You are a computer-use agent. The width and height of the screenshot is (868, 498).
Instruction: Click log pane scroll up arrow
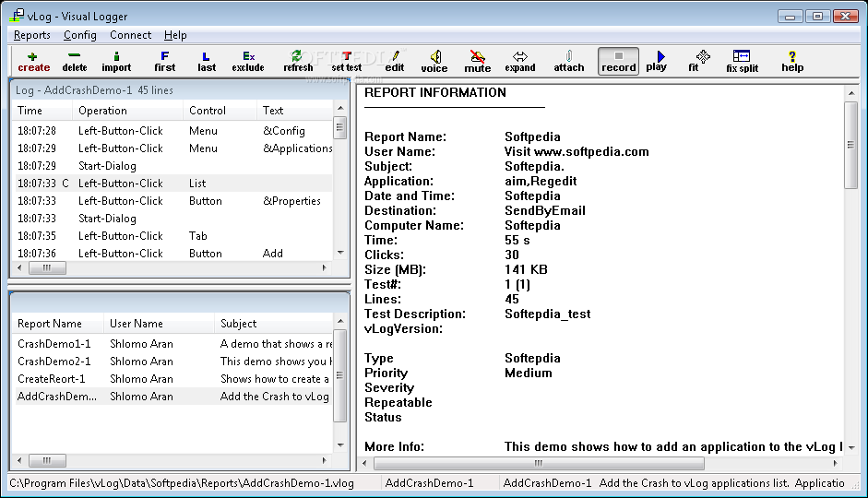pos(340,108)
